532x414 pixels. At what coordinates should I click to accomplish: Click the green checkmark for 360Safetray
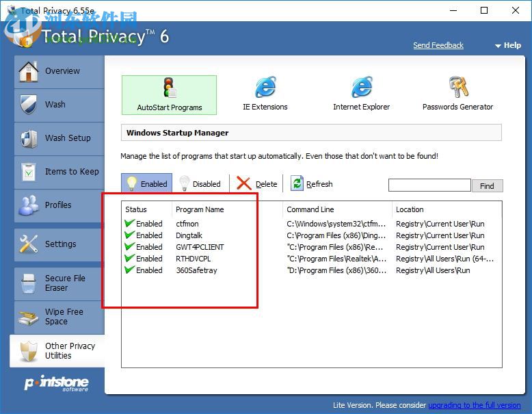tap(130, 270)
